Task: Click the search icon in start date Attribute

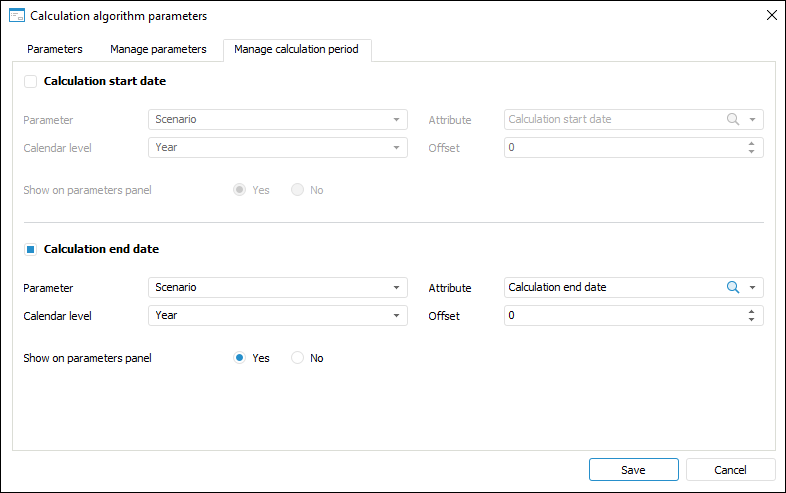Action: 732,119
